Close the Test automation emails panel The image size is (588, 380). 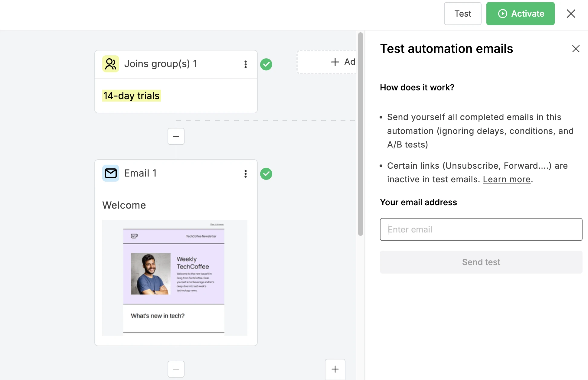[575, 49]
